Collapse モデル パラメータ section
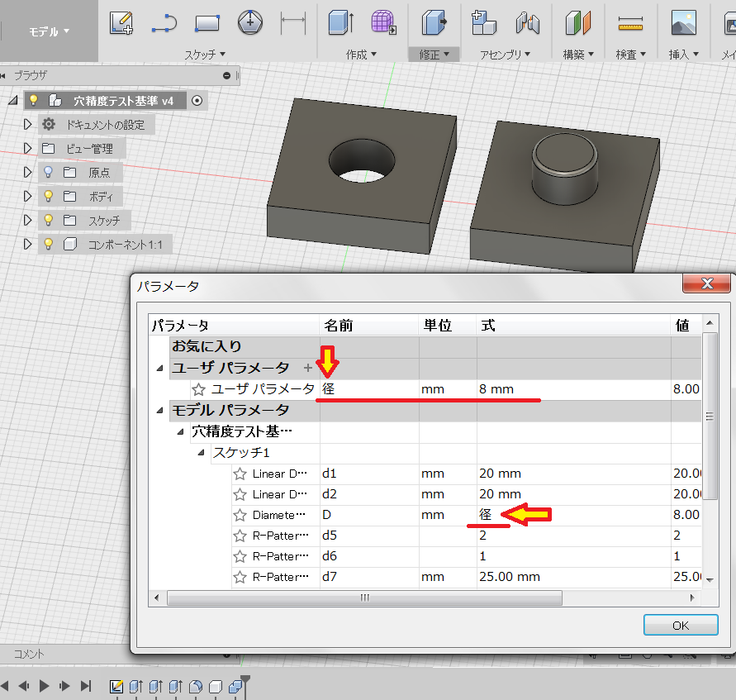Viewport: 736px width, 700px height. [x=159, y=410]
